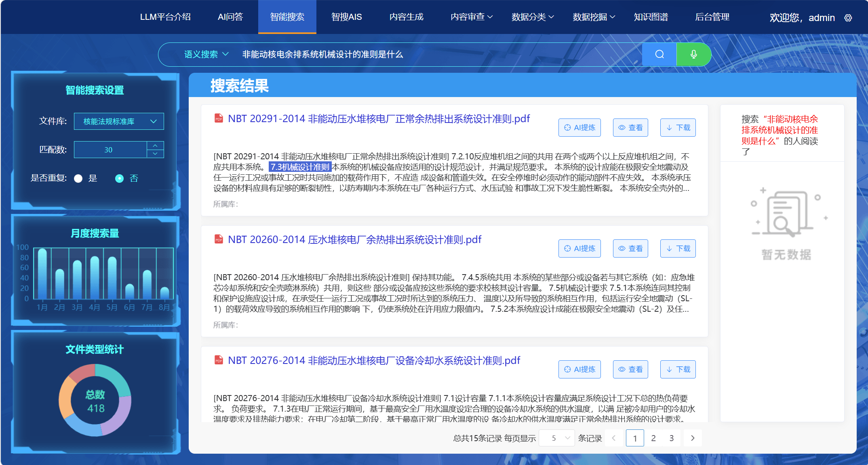
Task: Click 查看 for NBT 20276-2014 result
Action: pos(630,369)
